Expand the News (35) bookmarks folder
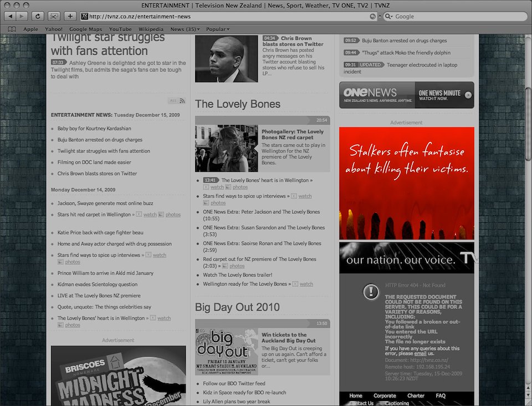Viewport: 532px width, 406px height. (185, 29)
